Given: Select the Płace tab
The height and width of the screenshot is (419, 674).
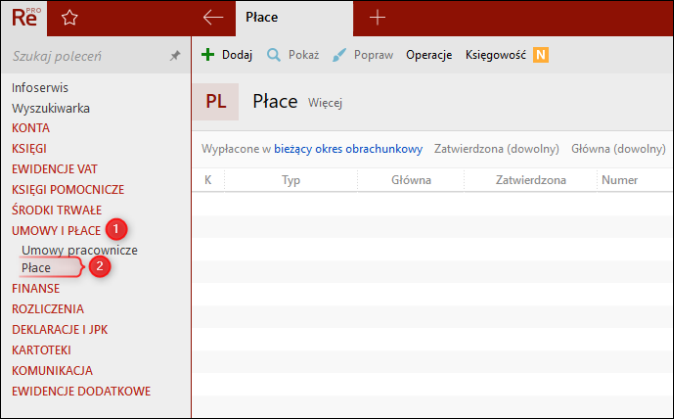Looking at the screenshot, I should click(261, 17).
